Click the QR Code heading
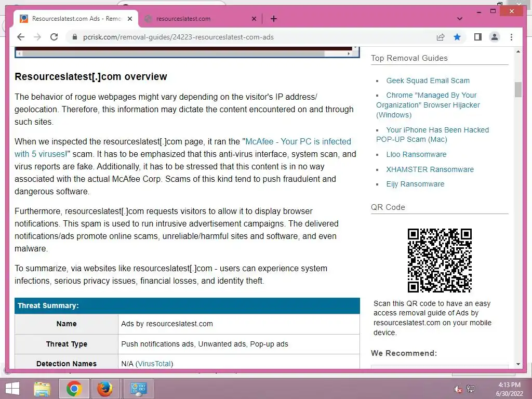Viewport: 532px width, 399px height. click(388, 207)
